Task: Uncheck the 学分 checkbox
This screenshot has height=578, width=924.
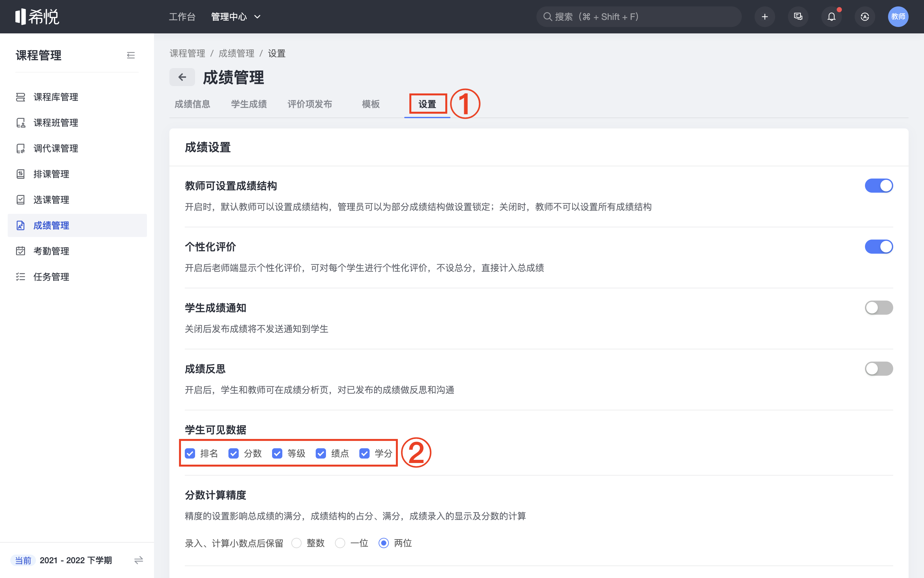Action: click(365, 453)
